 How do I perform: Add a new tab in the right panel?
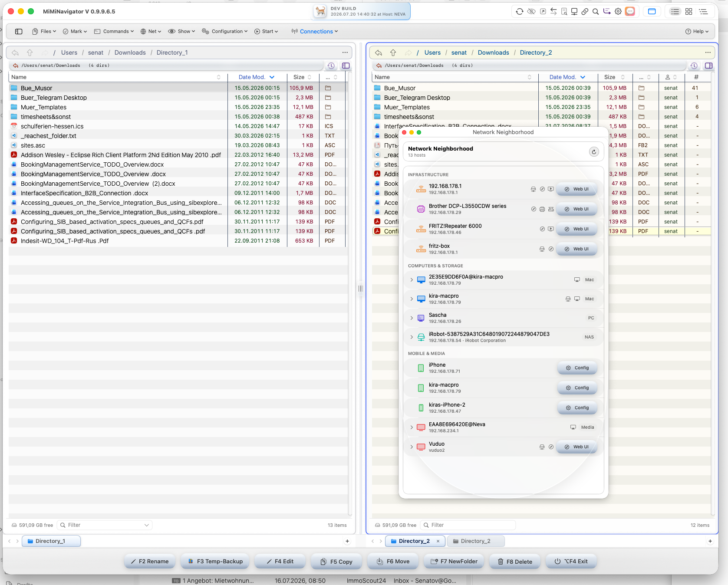click(710, 541)
